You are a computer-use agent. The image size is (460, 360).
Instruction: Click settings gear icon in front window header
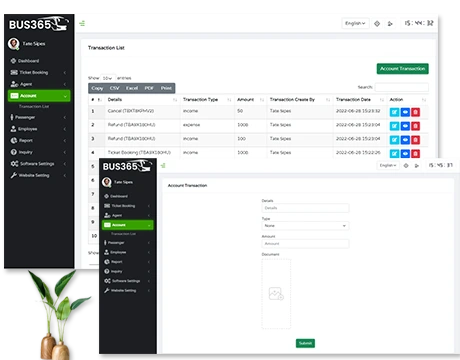pyautogui.click(x=406, y=165)
